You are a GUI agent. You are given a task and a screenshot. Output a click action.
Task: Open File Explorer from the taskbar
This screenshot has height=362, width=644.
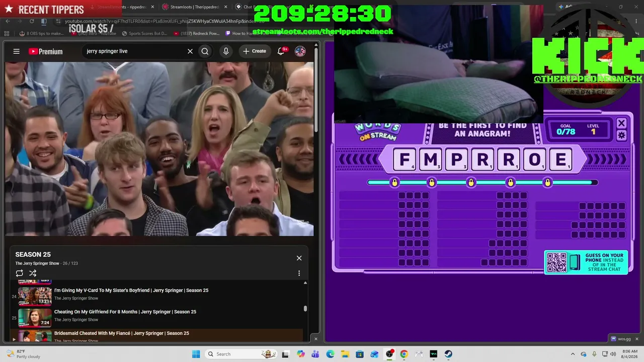[x=345, y=354]
